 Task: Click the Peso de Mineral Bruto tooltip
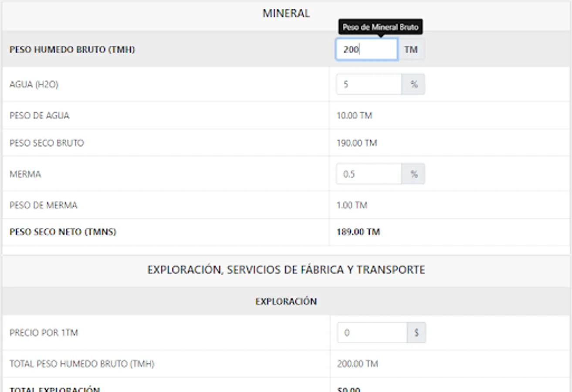[380, 27]
